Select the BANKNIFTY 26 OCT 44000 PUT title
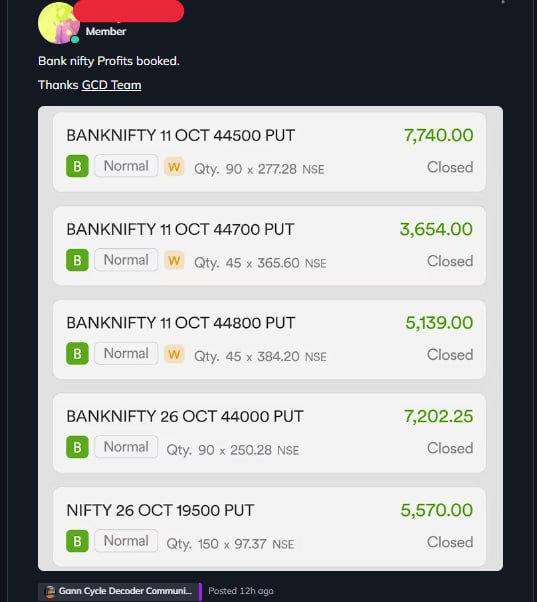The width and height of the screenshot is (537, 602). (x=185, y=416)
